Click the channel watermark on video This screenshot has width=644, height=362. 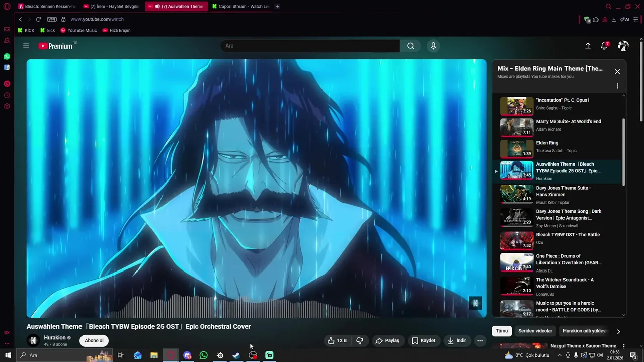click(x=475, y=303)
